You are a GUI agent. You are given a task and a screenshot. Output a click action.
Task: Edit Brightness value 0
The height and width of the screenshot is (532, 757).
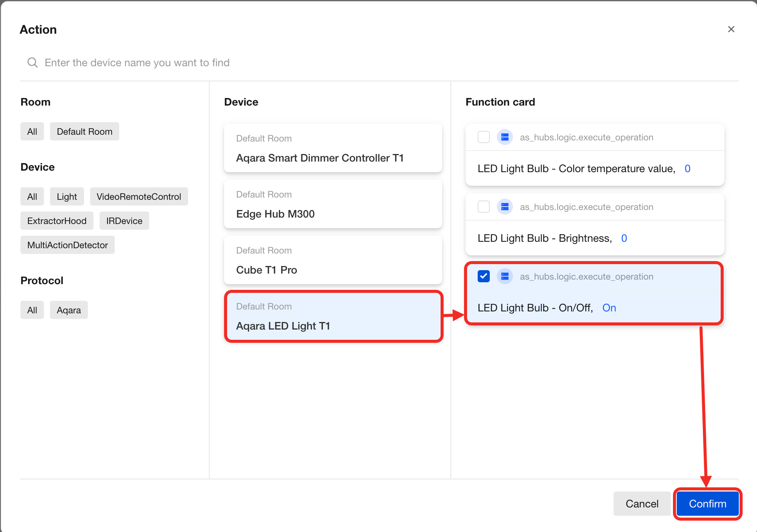624,238
